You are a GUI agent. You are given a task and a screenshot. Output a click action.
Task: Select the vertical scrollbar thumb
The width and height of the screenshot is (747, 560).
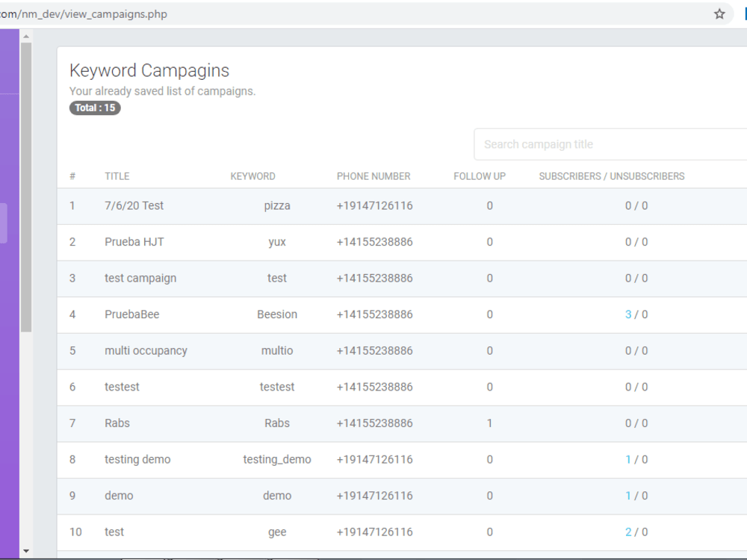point(26,187)
